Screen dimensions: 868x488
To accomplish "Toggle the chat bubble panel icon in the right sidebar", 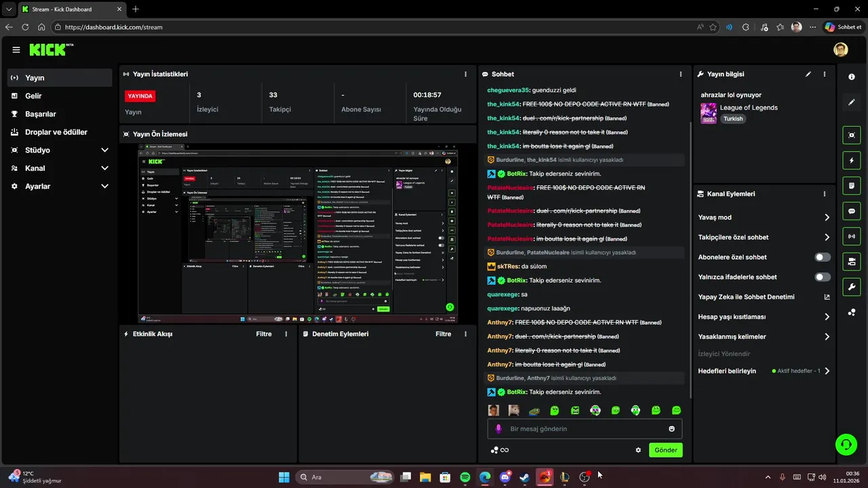I will point(852,211).
